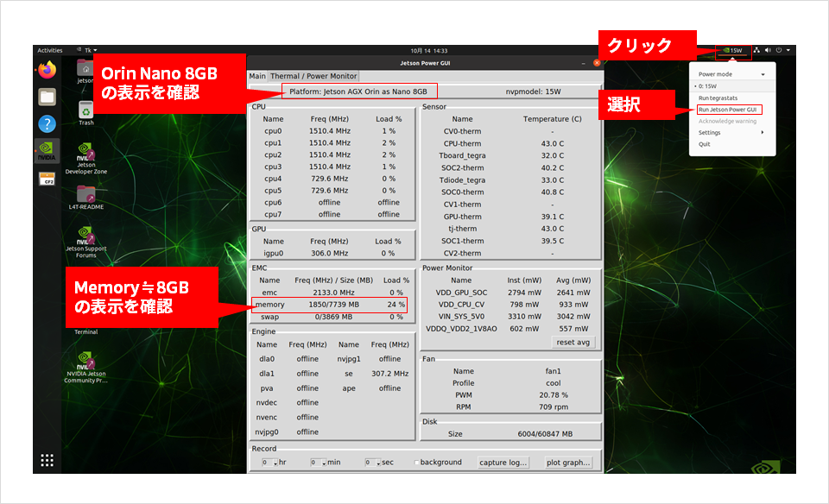Open the Jetson Support Forums desktop shortcut

pos(85,243)
